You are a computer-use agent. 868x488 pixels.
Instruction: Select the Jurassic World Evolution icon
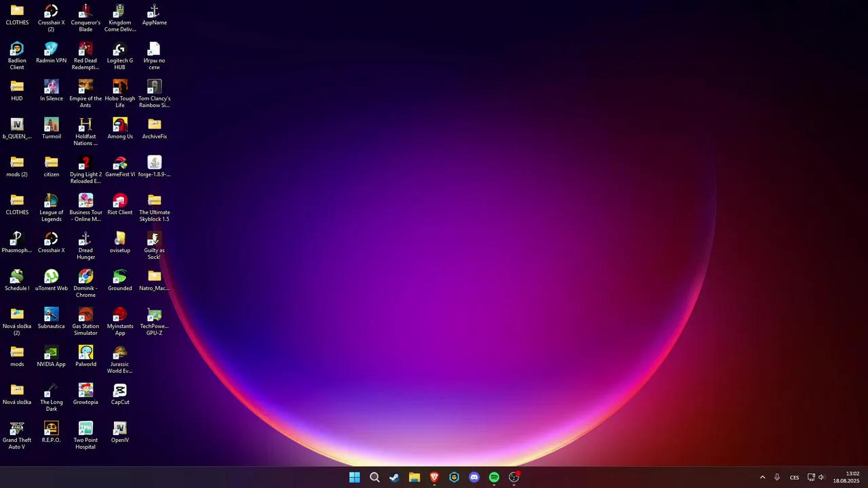[120, 360]
